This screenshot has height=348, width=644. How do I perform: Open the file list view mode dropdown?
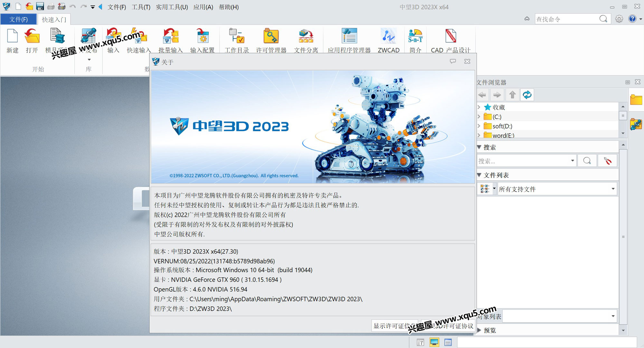494,189
